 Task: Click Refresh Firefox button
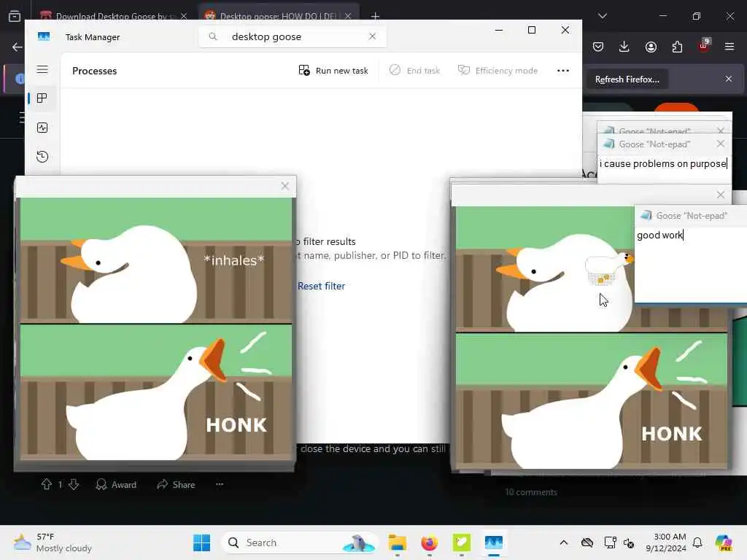click(x=627, y=79)
